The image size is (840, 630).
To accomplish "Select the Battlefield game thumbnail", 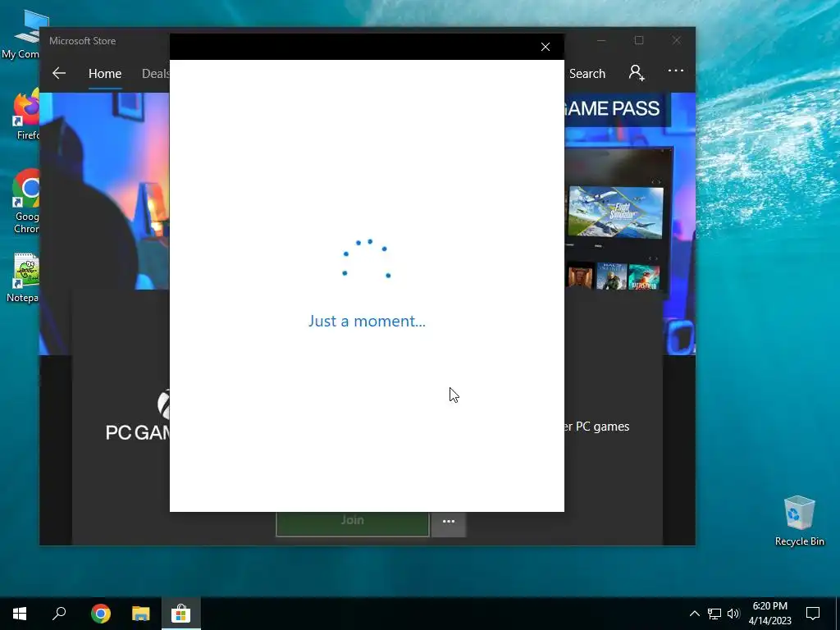I will (644, 277).
